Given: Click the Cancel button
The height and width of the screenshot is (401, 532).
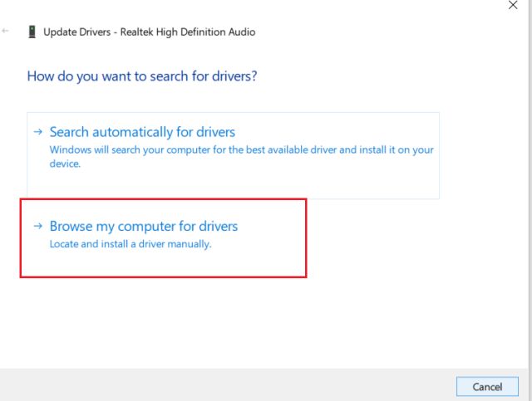Looking at the screenshot, I should coord(487,386).
